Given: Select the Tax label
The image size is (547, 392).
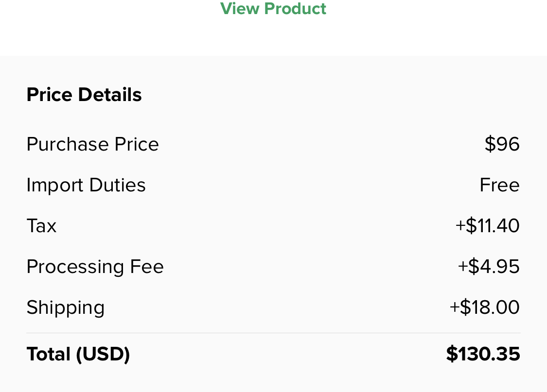Looking at the screenshot, I should [x=41, y=226].
